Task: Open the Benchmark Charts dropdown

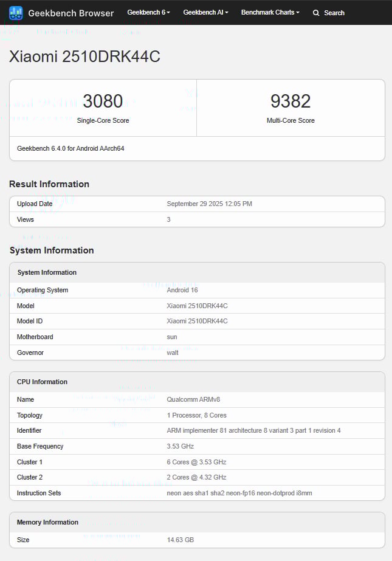Action: (270, 12)
